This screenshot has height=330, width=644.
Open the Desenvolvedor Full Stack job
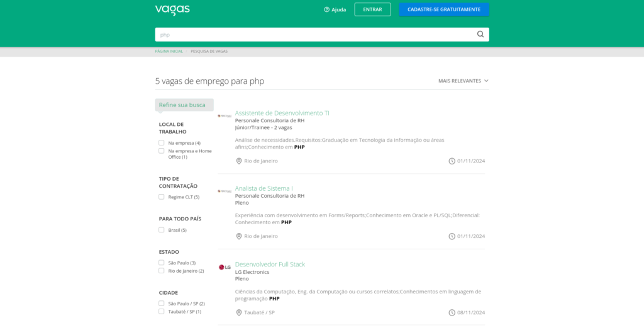[x=270, y=264]
